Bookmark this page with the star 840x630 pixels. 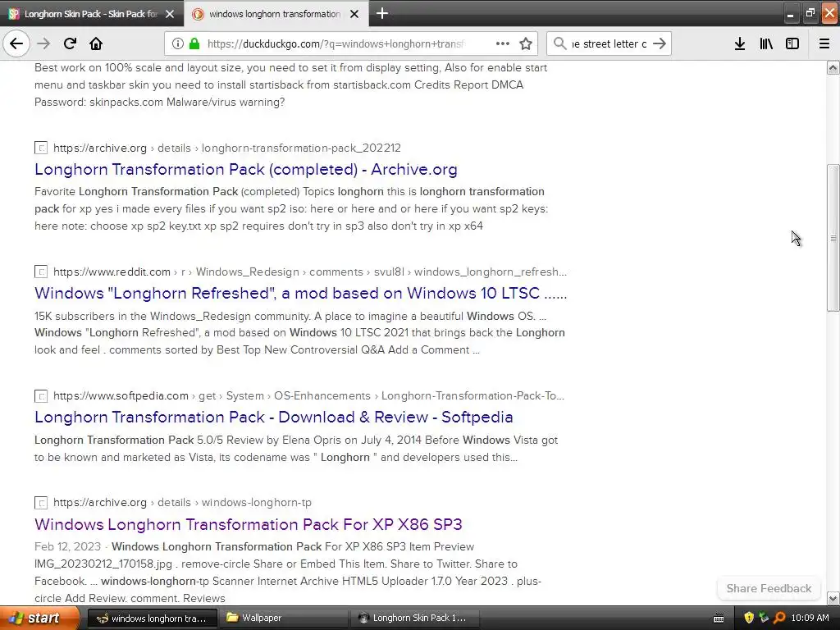(526, 43)
